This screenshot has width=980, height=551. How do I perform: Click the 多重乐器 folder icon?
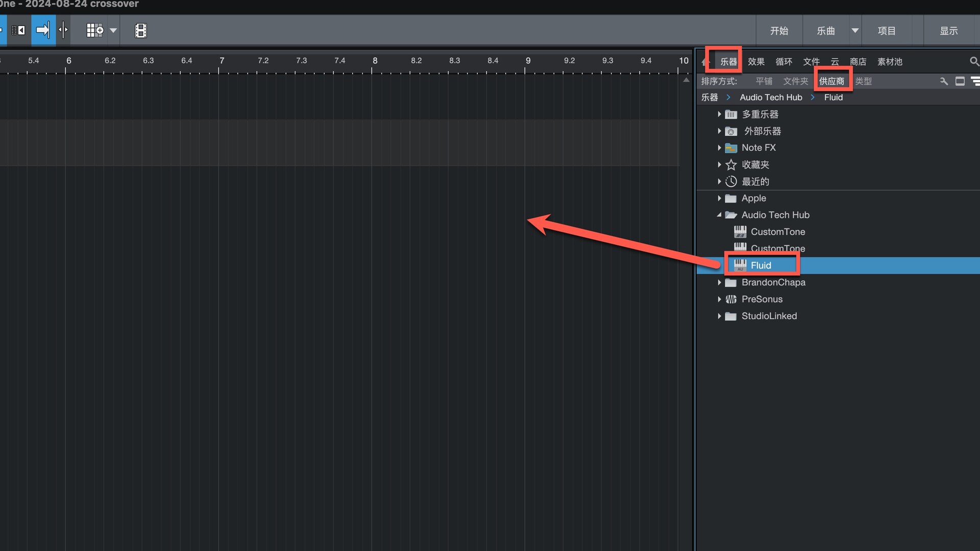731,114
